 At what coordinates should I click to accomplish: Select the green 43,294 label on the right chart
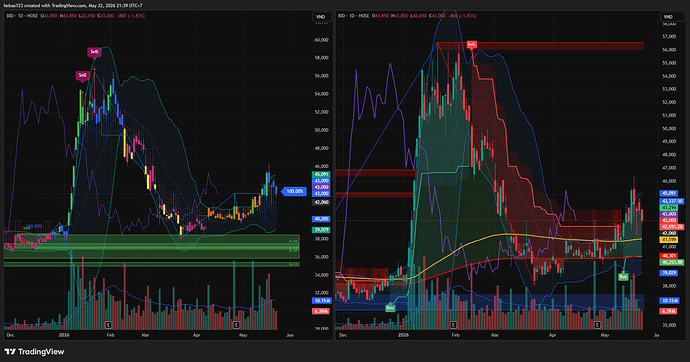(669, 208)
